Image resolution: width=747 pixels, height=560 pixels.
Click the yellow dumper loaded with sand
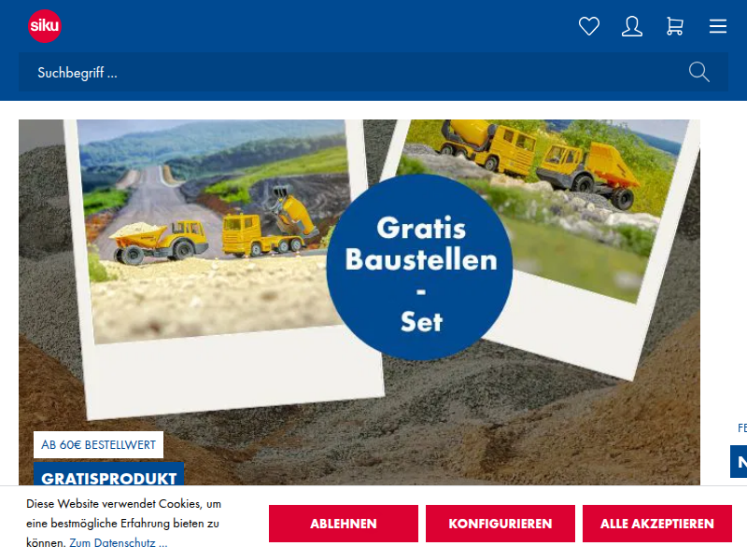tap(159, 241)
